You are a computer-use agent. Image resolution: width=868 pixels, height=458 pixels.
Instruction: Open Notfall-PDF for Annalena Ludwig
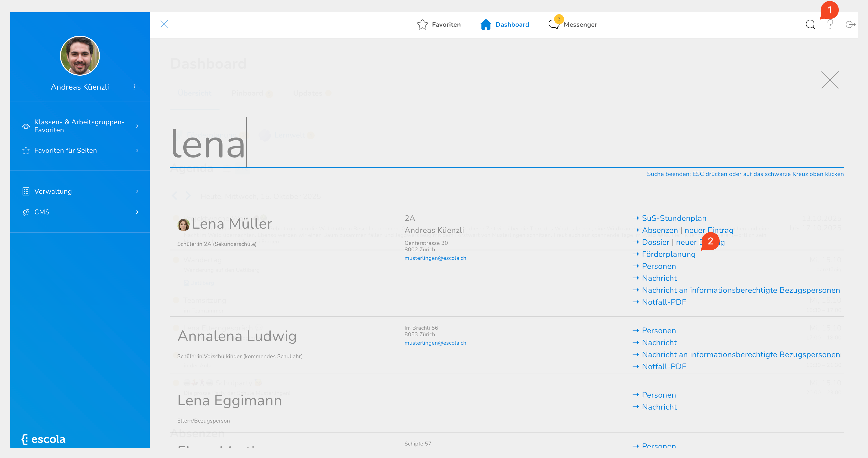pyautogui.click(x=664, y=366)
